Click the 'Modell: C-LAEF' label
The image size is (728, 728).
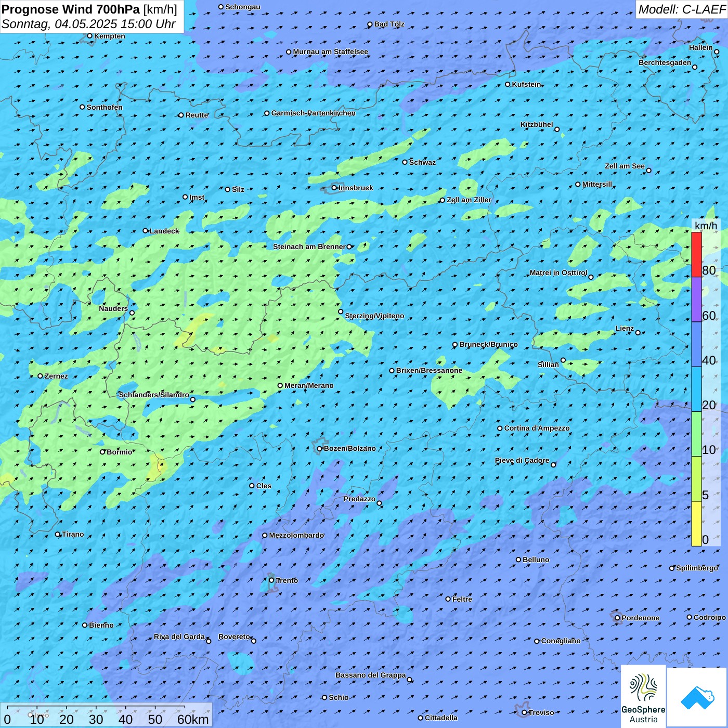click(x=682, y=9)
